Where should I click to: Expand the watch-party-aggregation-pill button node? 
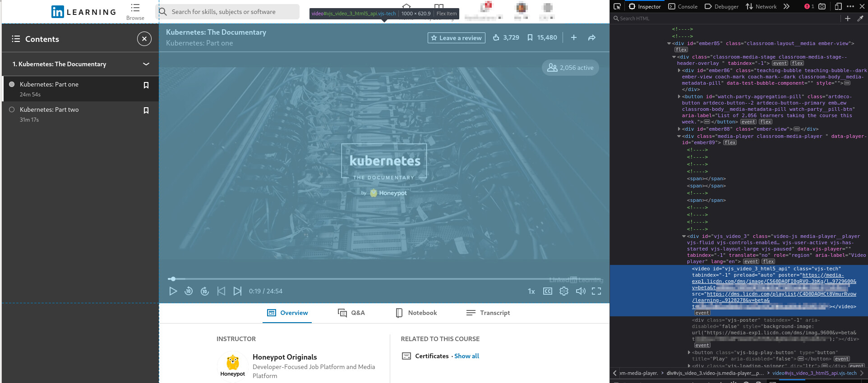click(x=679, y=96)
